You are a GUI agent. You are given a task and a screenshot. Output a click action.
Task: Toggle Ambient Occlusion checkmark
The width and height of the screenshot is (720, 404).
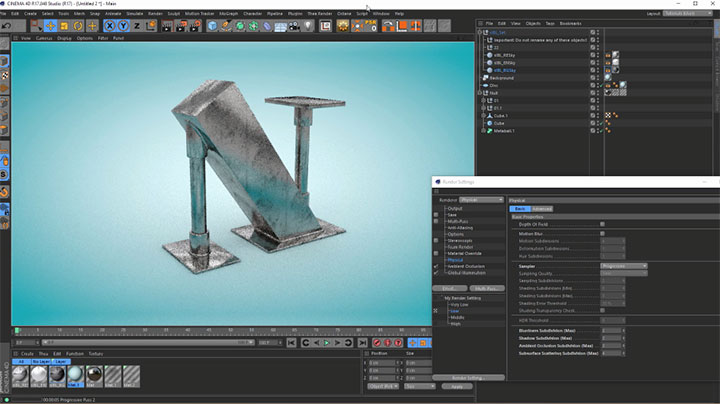pos(436,266)
